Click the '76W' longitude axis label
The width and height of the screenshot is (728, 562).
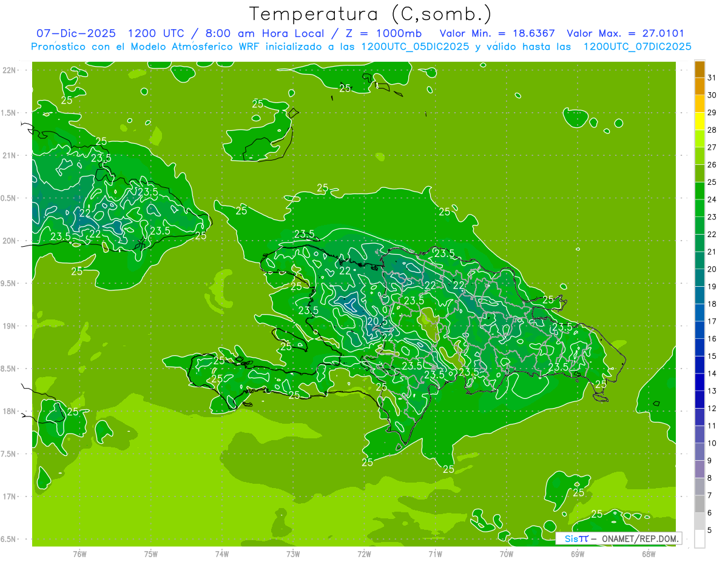[x=79, y=554]
